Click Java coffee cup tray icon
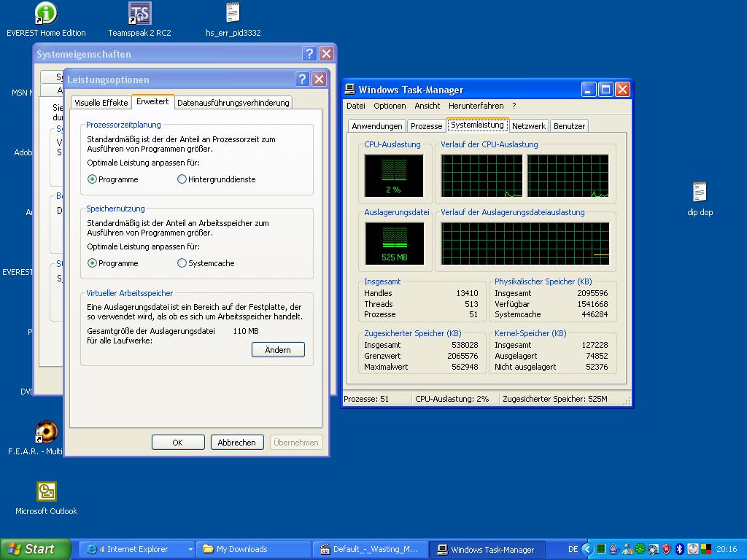 click(614, 549)
